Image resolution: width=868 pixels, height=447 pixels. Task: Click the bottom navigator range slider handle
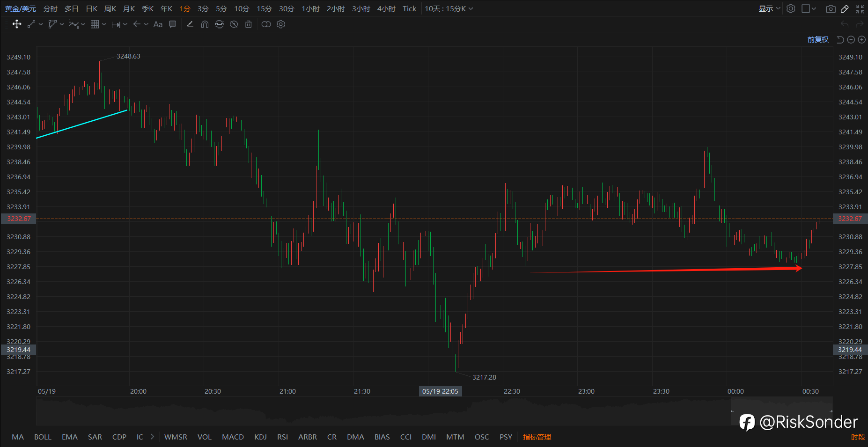click(782, 411)
